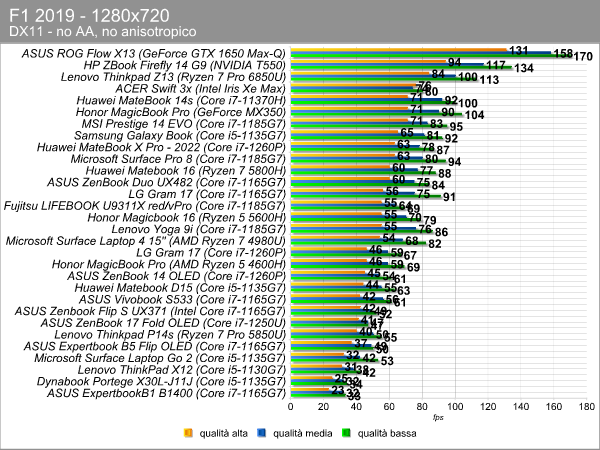The width and height of the screenshot is (600, 450).
Task: Select the ASUS ExpertbookB1 B1400 label
Action: (166, 393)
